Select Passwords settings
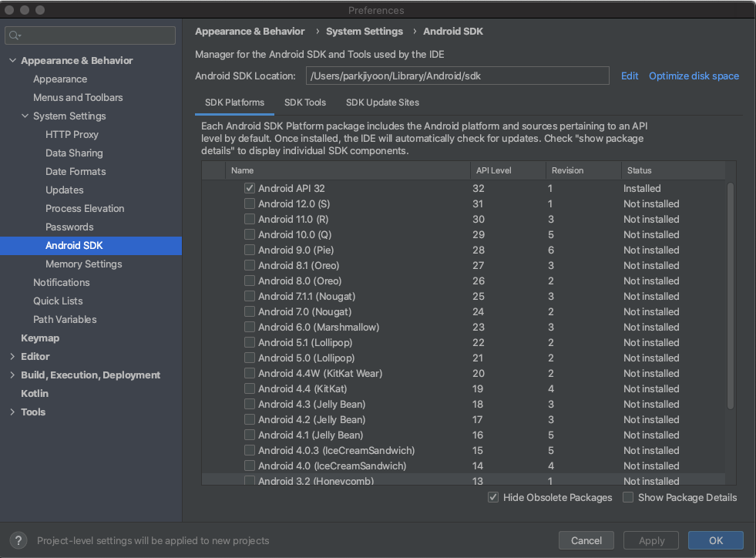This screenshot has width=756, height=558. [69, 227]
